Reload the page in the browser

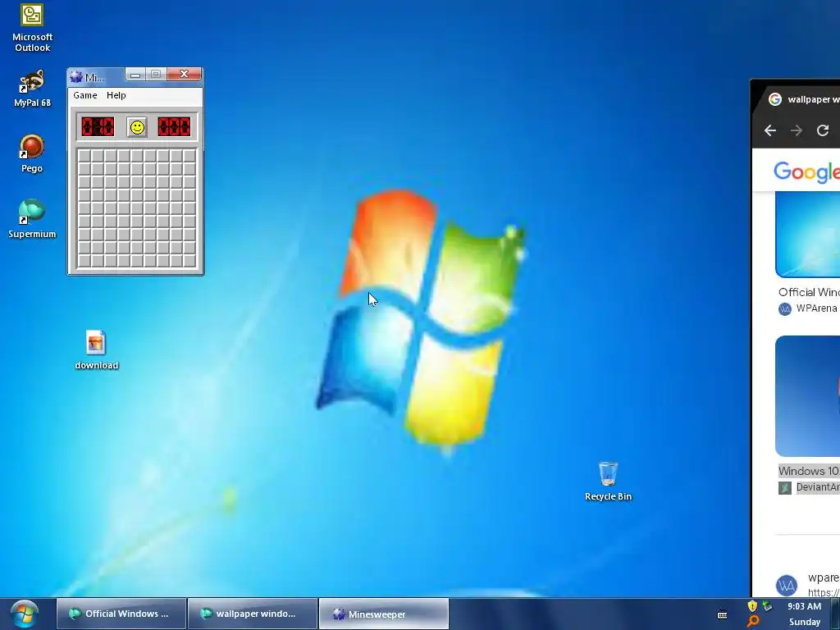coord(823,130)
